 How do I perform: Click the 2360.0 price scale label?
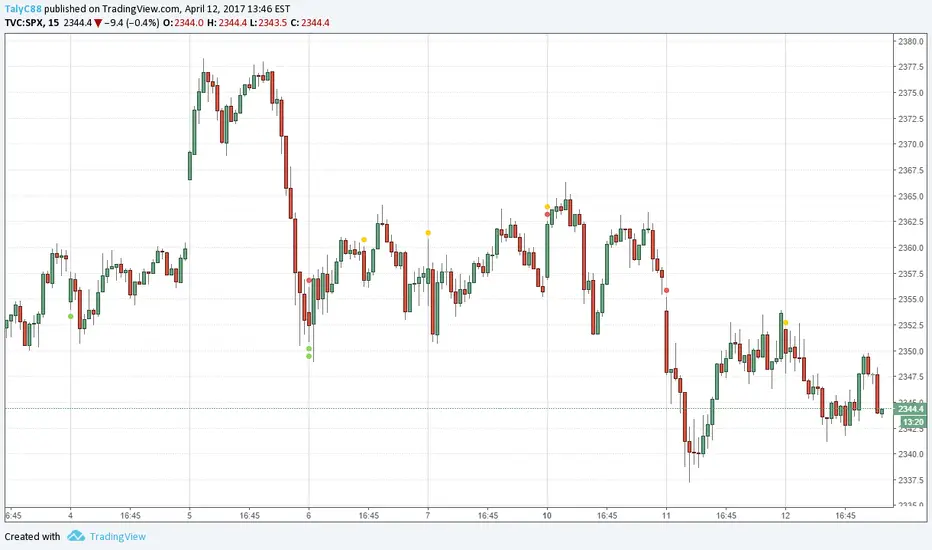click(912, 248)
